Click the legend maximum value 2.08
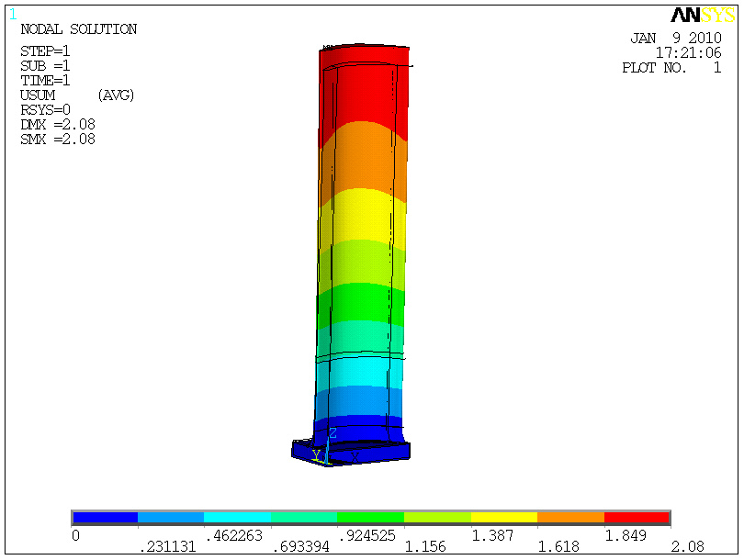 tap(688, 547)
